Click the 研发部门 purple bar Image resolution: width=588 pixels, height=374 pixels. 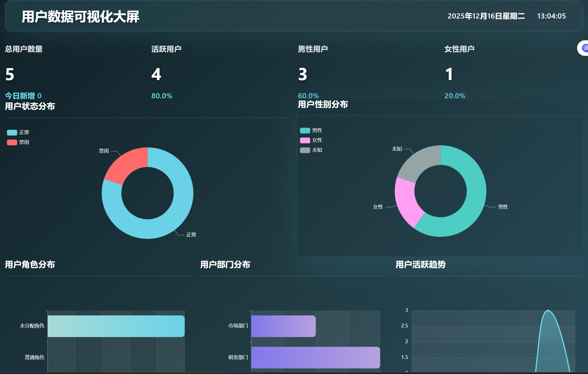(x=315, y=357)
